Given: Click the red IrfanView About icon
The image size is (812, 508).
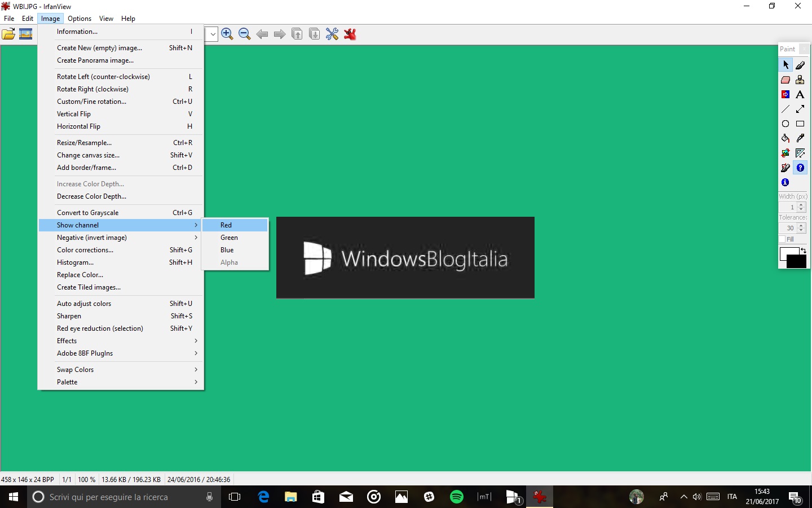Looking at the screenshot, I should click(x=350, y=34).
